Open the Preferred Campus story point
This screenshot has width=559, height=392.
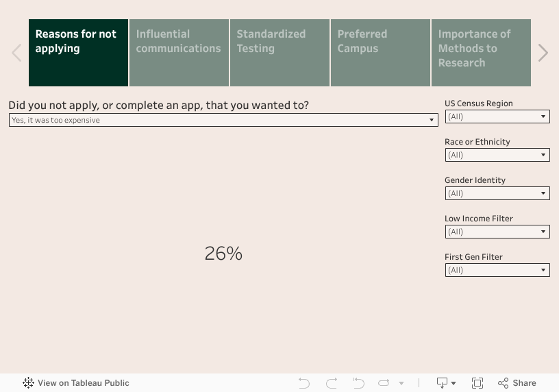point(380,53)
